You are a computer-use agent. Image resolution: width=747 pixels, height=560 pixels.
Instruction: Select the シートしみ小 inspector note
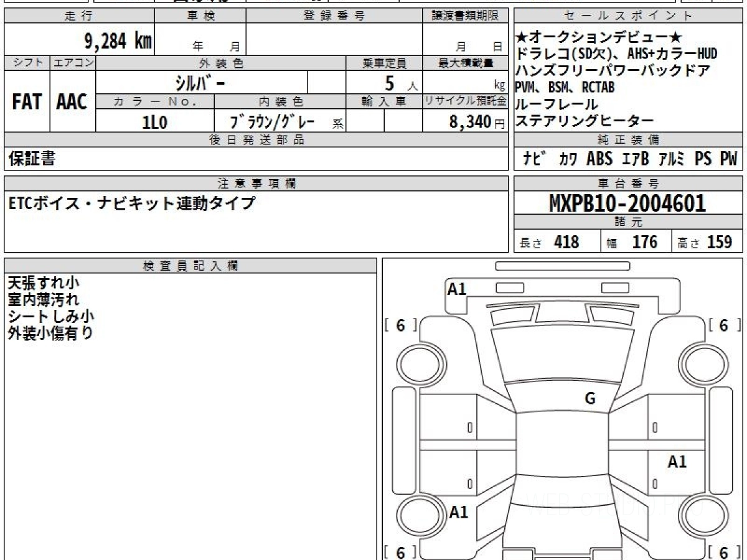[x=50, y=316]
